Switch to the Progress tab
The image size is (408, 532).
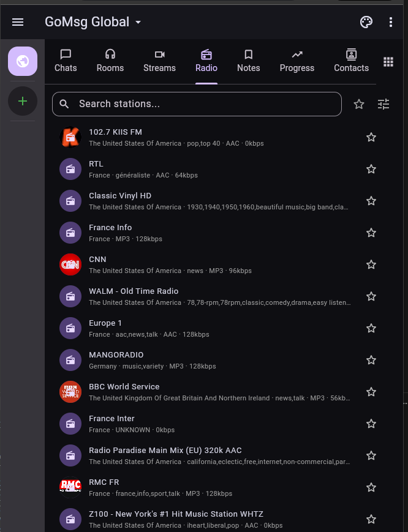(x=297, y=61)
